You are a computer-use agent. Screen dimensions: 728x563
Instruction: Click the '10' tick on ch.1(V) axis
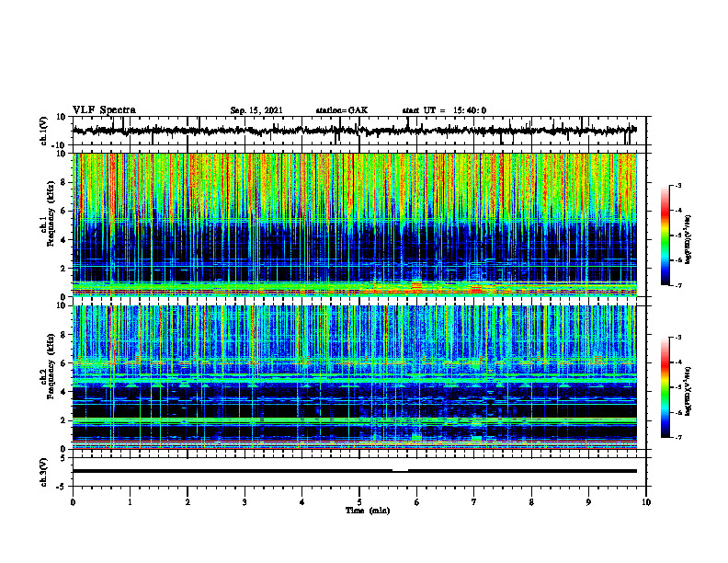62,117
